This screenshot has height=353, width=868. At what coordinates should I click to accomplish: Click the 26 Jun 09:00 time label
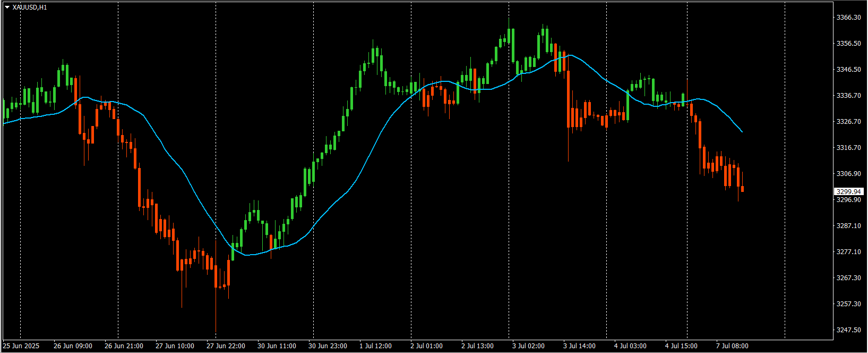73,346
